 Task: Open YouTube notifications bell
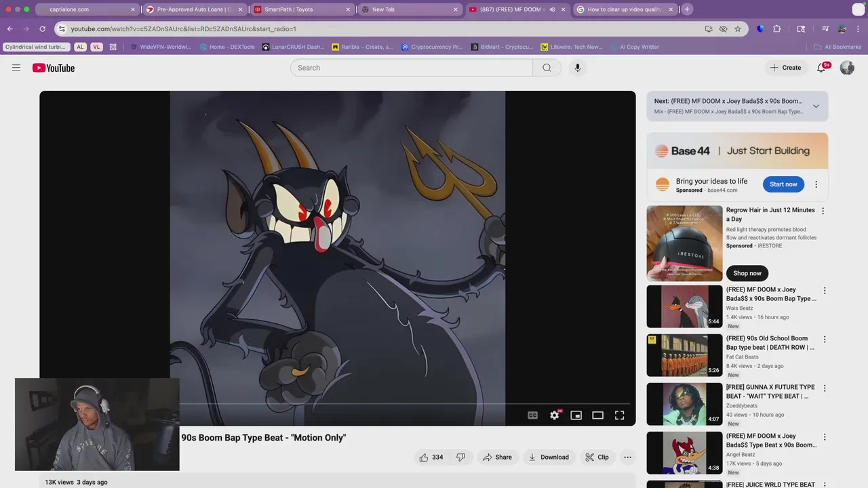[821, 68]
